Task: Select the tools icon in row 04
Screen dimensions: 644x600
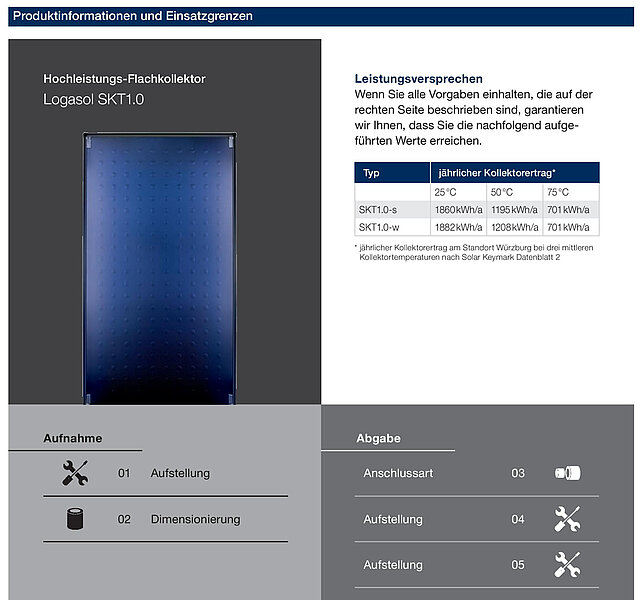Action: coord(567,519)
